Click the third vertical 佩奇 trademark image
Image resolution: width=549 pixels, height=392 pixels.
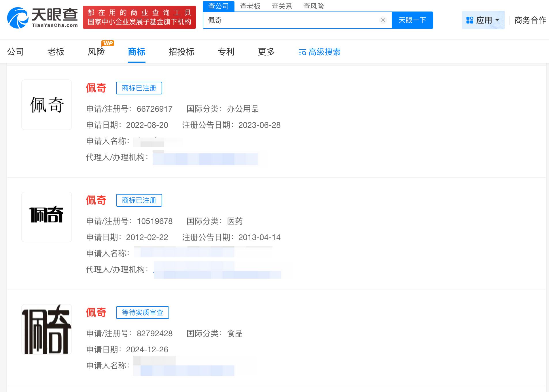[46, 329]
